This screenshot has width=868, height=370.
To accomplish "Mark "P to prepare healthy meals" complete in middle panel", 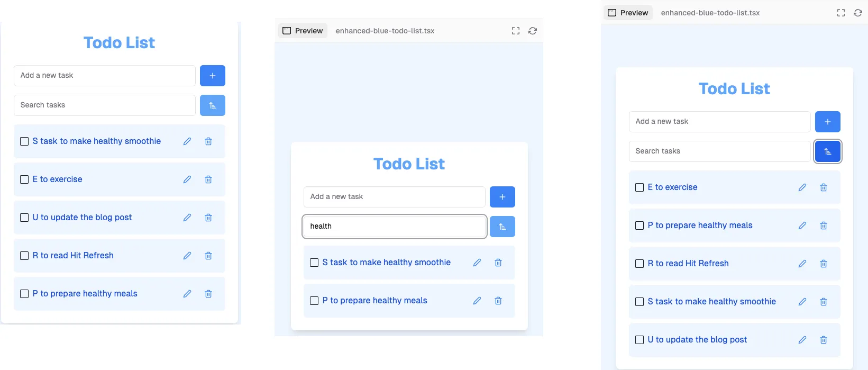I will point(314,300).
